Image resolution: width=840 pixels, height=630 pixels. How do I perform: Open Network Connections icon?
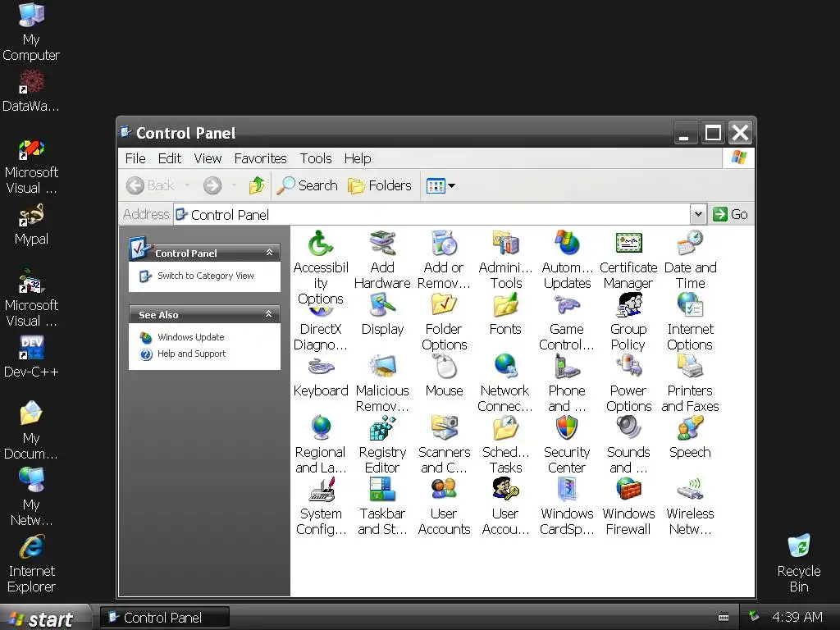click(x=505, y=367)
